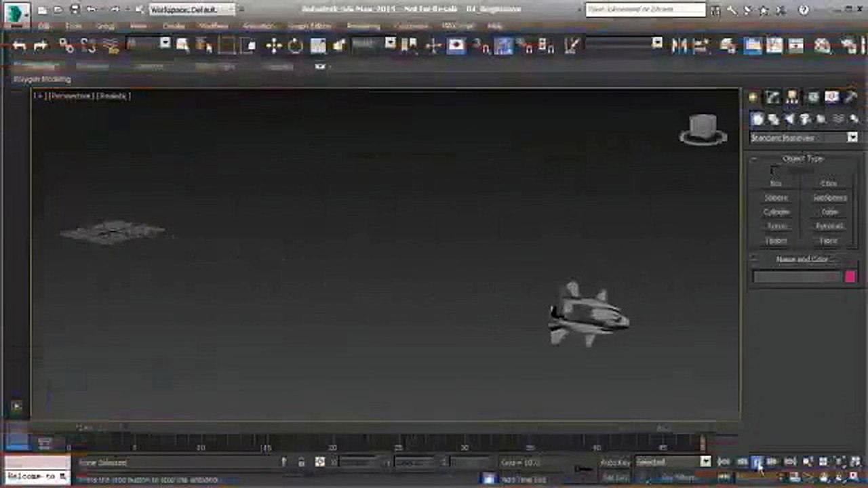Open the Edit menu
868x488 pixels.
(x=43, y=26)
